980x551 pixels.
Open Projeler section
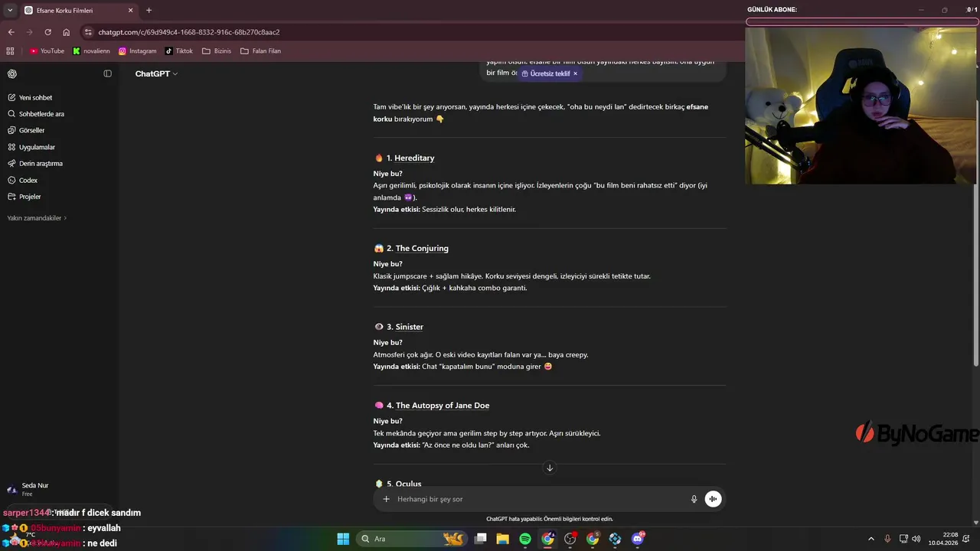pyautogui.click(x=24, y=197)
